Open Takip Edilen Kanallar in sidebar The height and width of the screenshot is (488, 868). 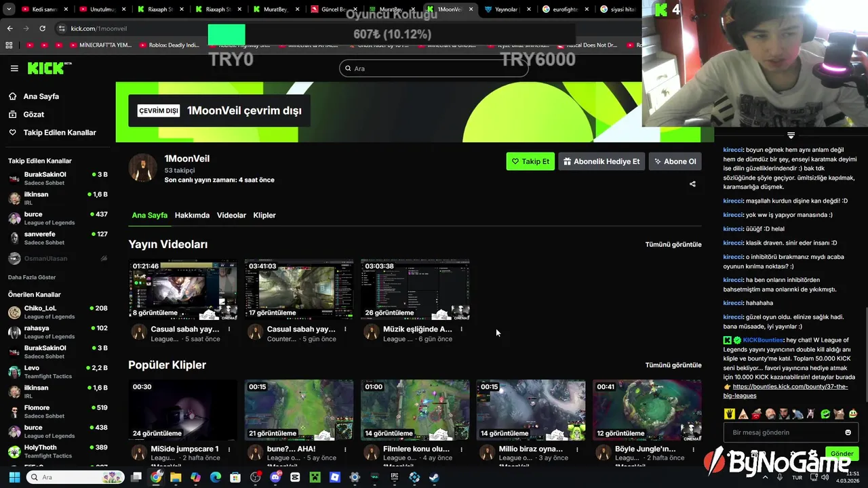click(60, 133)
